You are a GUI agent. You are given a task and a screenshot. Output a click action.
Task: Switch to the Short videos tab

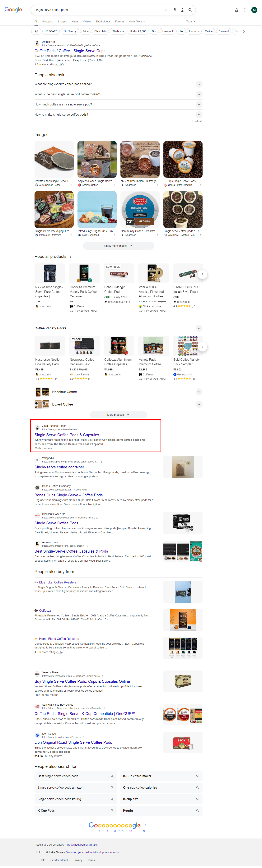click(x=103, y=21)
